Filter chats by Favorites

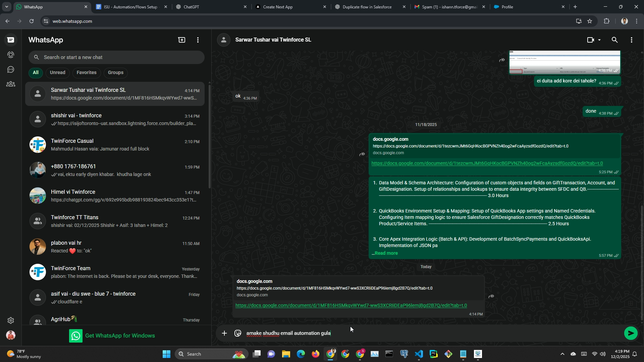click(x=87, y=72)
